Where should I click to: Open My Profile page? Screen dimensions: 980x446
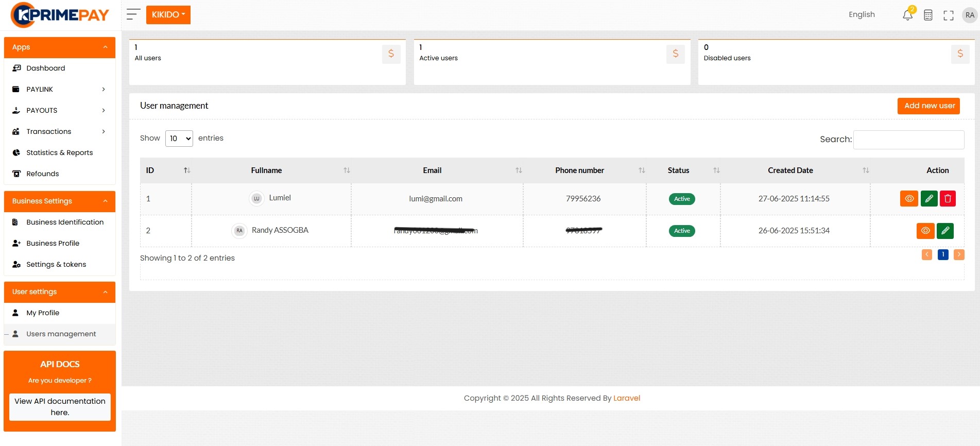pyautogui.click(x=60, y=313)
